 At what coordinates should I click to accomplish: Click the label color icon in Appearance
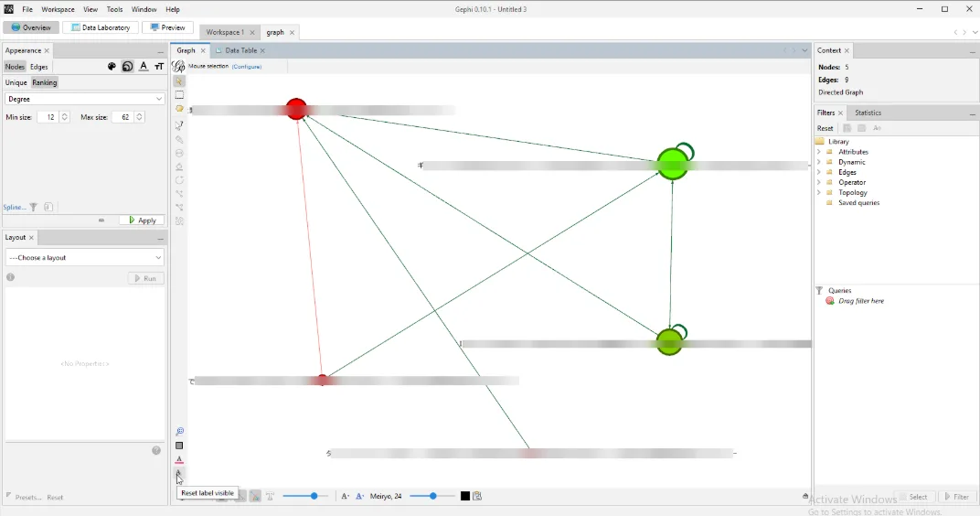tap(144, 67)
